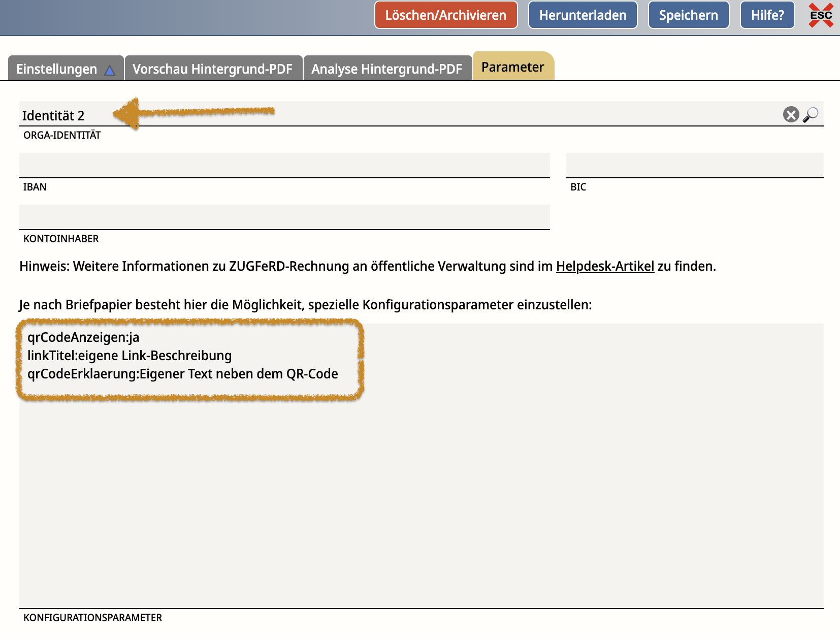Click the Kontoinhaber input field
840x639 pixels.
[284, 217]
